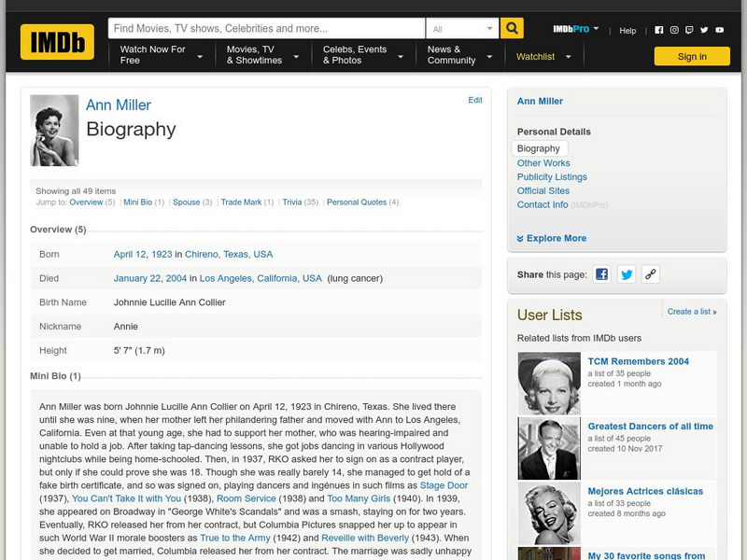This screenshot has height=560, width=747.
Task: Open Watch Now For Free menu
Action: [x=161, y=55]
